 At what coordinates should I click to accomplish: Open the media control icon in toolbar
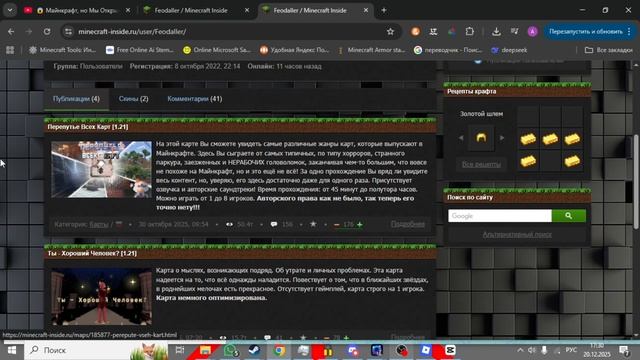514,31
